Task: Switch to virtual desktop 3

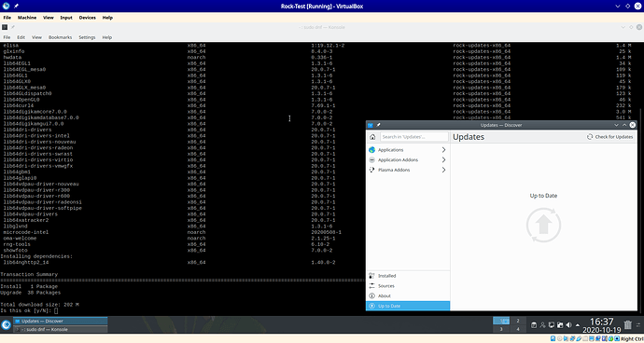Action: click(501, 329)
